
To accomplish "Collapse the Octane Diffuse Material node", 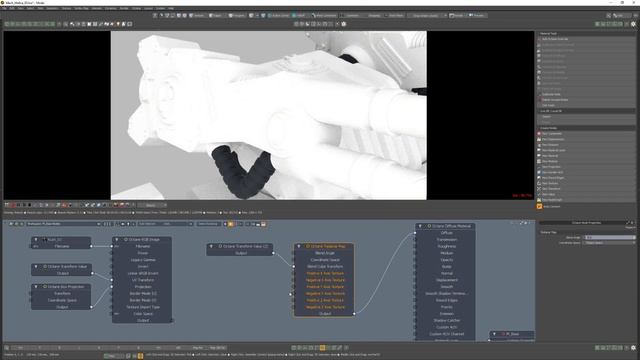I will tap(420, 226).
